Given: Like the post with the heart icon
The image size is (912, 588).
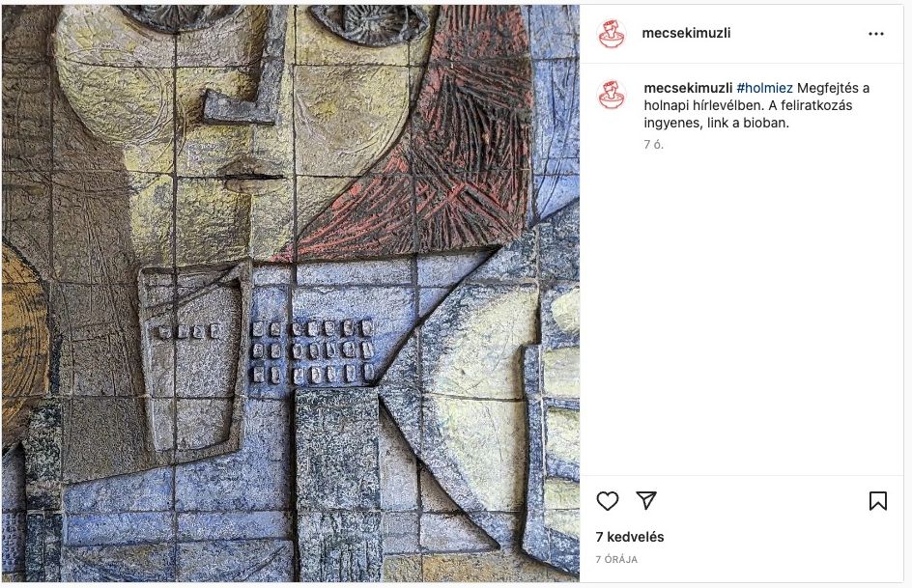Looking at the screenshot, I should click(x=608, y=501).
